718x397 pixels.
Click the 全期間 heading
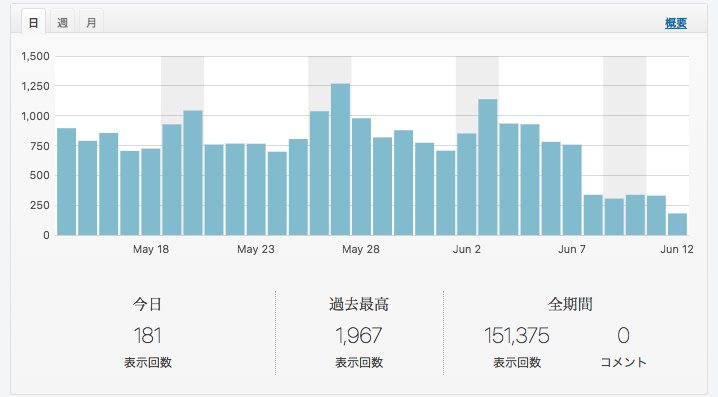(x=570, y=304)
